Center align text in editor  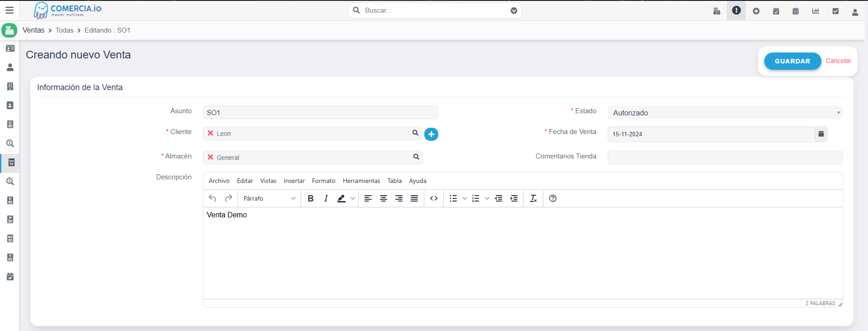pyautogui.click(x=384, y=198)
